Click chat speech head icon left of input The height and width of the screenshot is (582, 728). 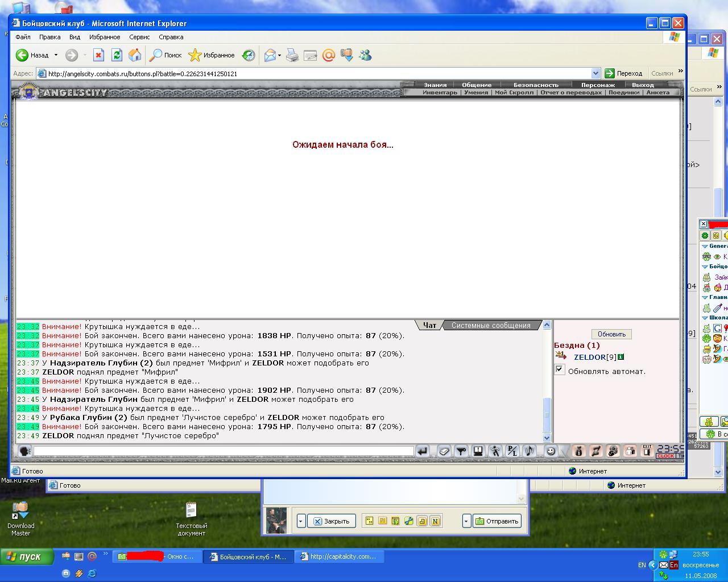pos(24,451)
